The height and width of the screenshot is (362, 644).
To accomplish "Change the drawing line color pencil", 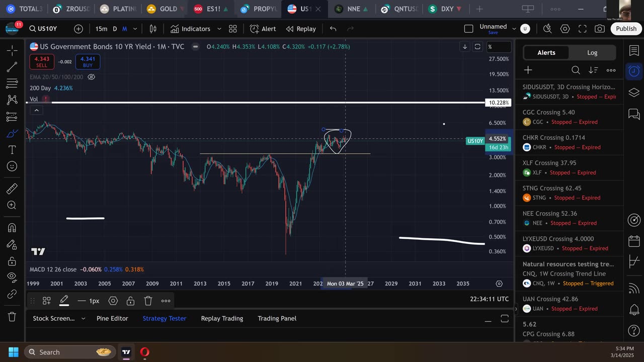I will point(64,301).
